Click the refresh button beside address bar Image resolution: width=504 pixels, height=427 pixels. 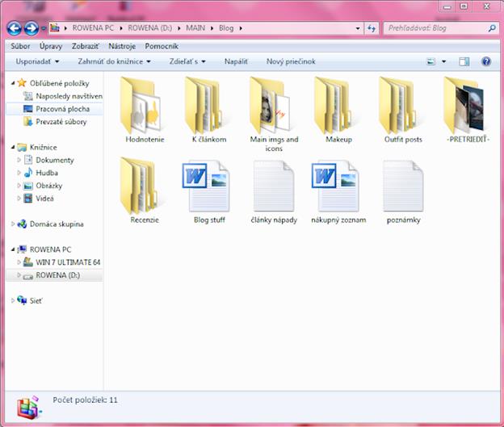[x=372, y=28]
